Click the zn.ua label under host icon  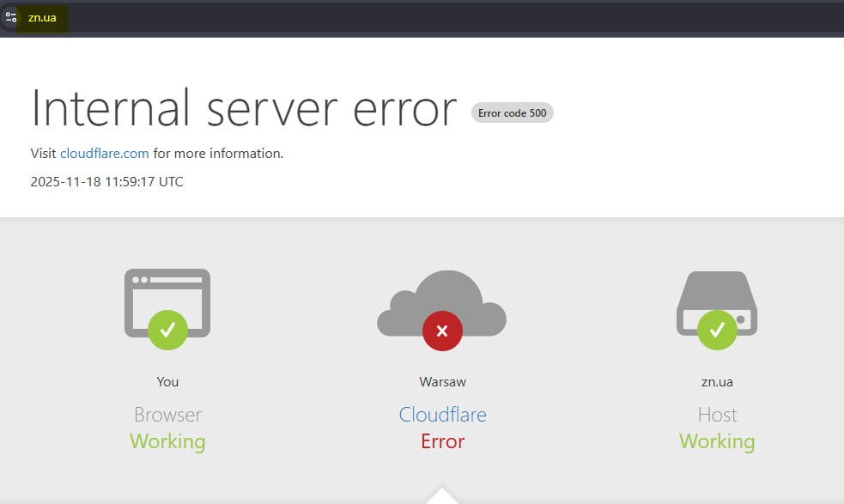pyautogui.click(x=717, y=381)
